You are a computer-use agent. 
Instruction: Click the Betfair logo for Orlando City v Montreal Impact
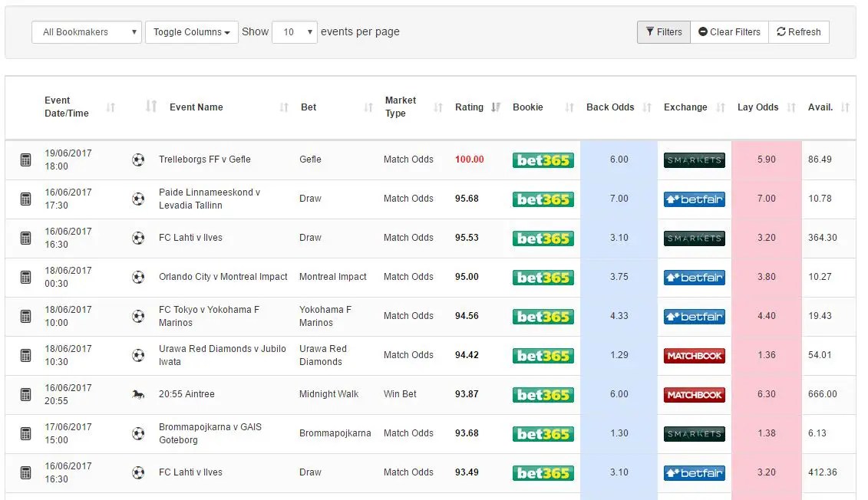coord(694,277)
